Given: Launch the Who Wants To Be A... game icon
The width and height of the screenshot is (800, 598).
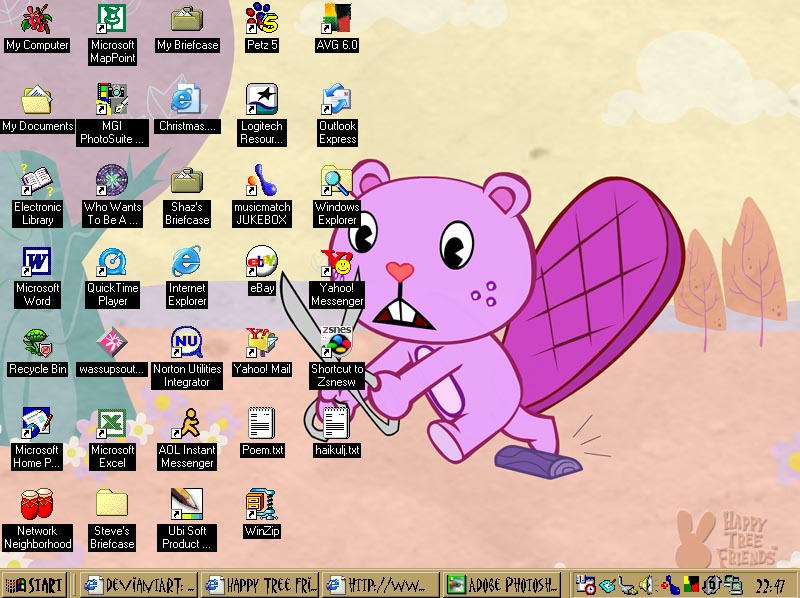Looking at the screenshot, I should 112,180.
